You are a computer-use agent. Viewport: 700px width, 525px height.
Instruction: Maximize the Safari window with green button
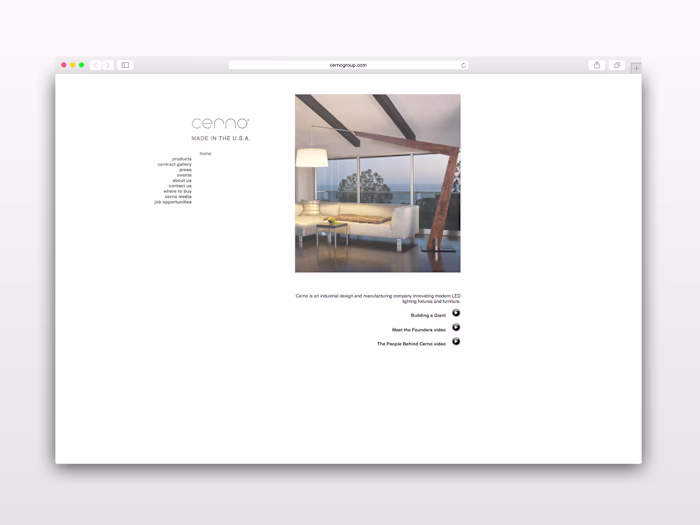pos(81,65)
